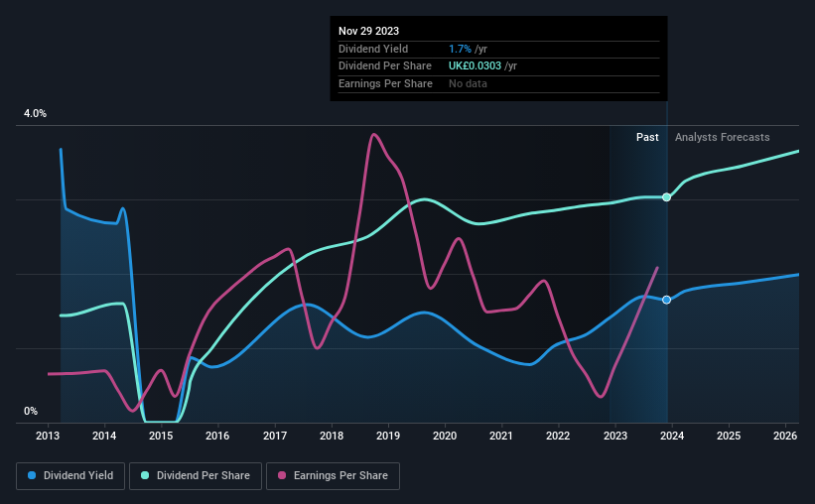815x504 pixels.
Task: Click the 2020 x-axis label
Action: [x=445, y=436]
